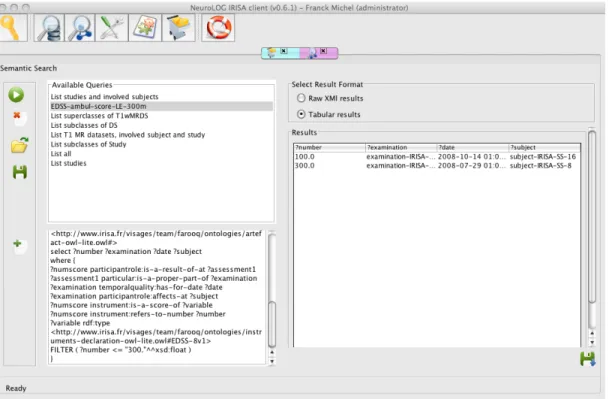Sort by the ?number column header

[x=329, y=147]
